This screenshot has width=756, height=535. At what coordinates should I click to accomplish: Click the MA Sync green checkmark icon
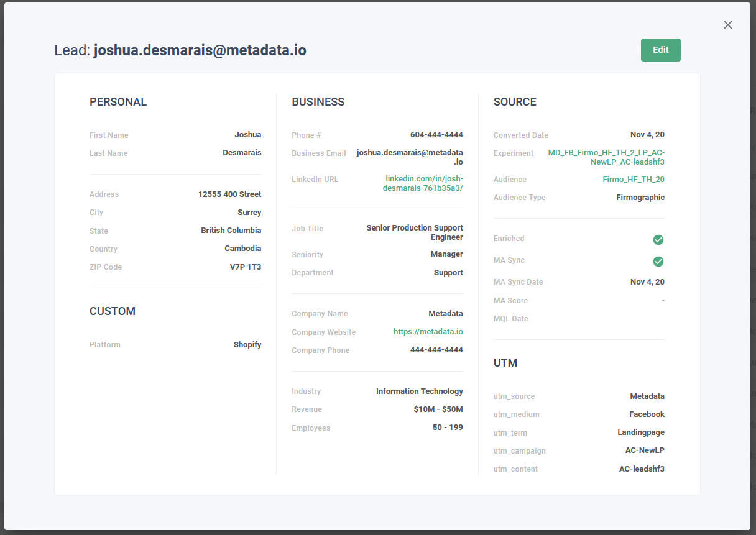(x=658, y=262)
